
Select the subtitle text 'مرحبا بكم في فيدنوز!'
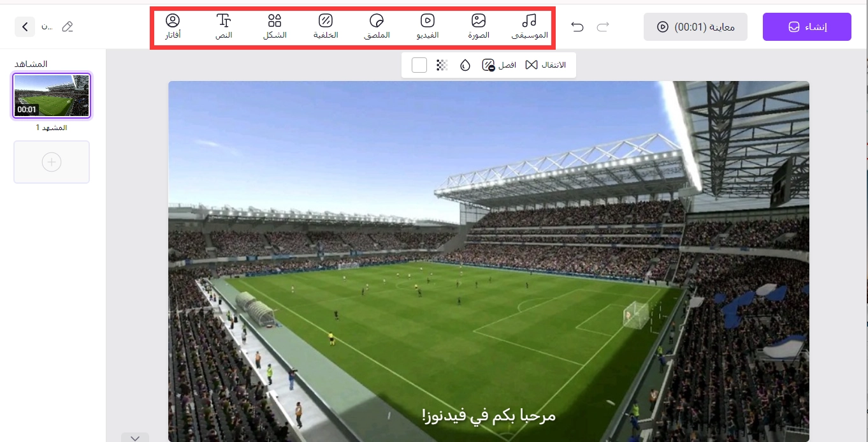click(489, 416)
